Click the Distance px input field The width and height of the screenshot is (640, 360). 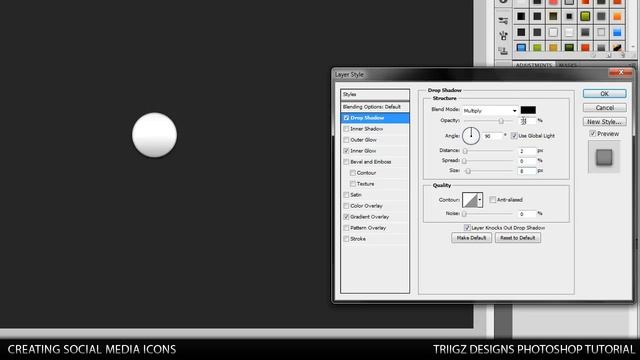coord(527,151)
